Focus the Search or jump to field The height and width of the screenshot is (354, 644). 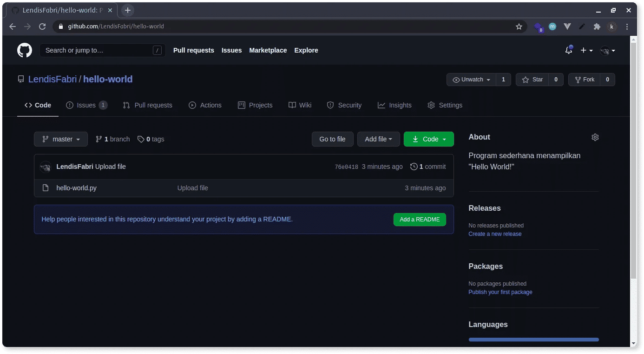[102, 50]
